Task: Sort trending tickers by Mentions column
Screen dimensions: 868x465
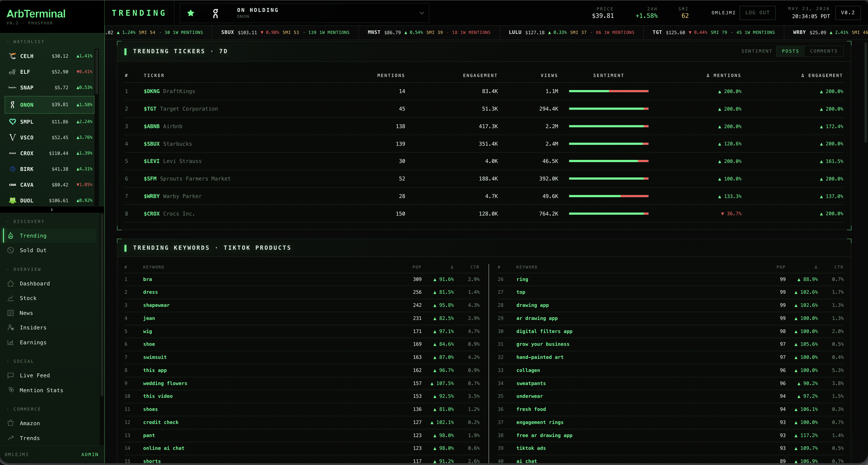Action: click(x=391, y=76)
